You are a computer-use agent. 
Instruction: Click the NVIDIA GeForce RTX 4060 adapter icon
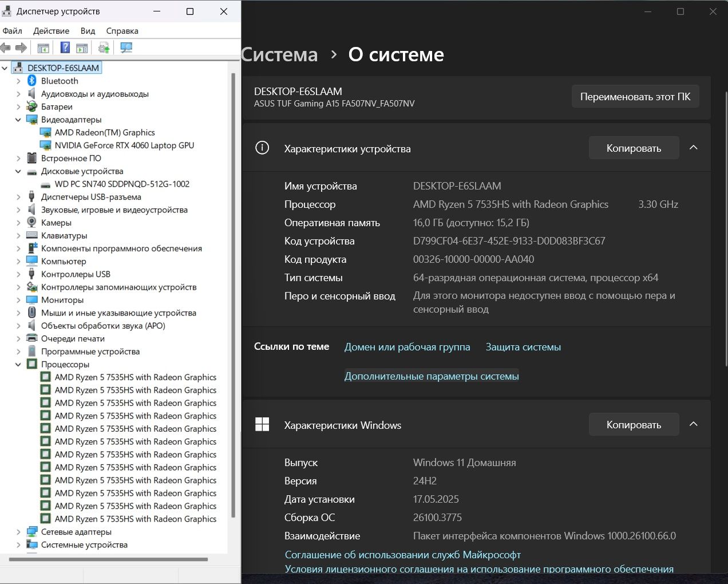click(46, 145)
